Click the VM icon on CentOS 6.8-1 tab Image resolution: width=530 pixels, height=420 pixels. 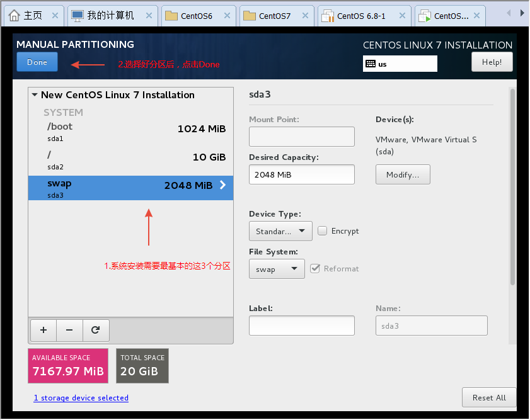tap(328, 16)
